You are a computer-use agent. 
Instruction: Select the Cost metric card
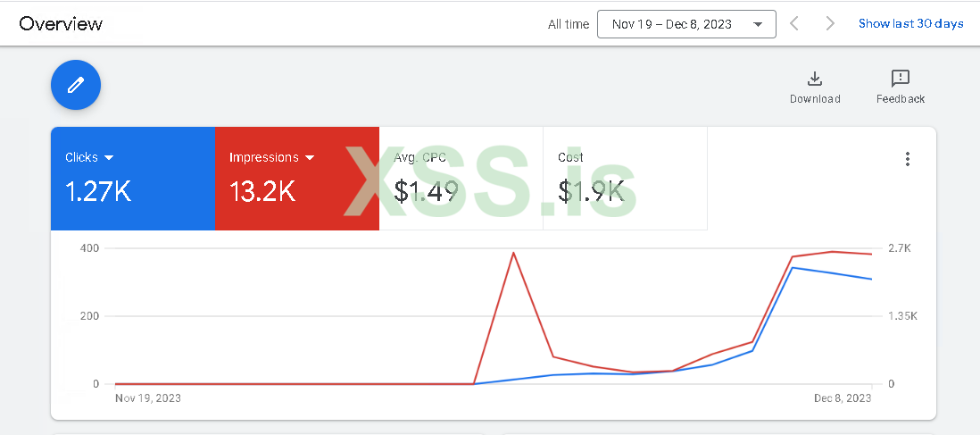[625, 179]
